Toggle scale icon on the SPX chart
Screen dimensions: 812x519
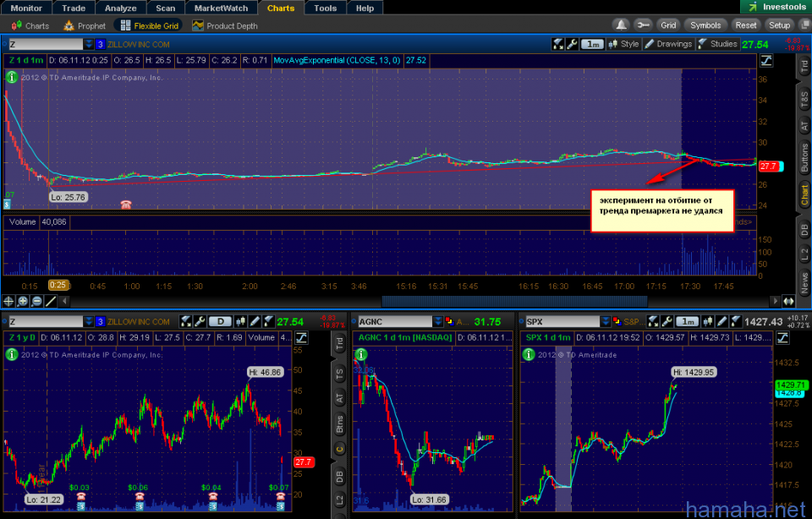tap(782, 338)
